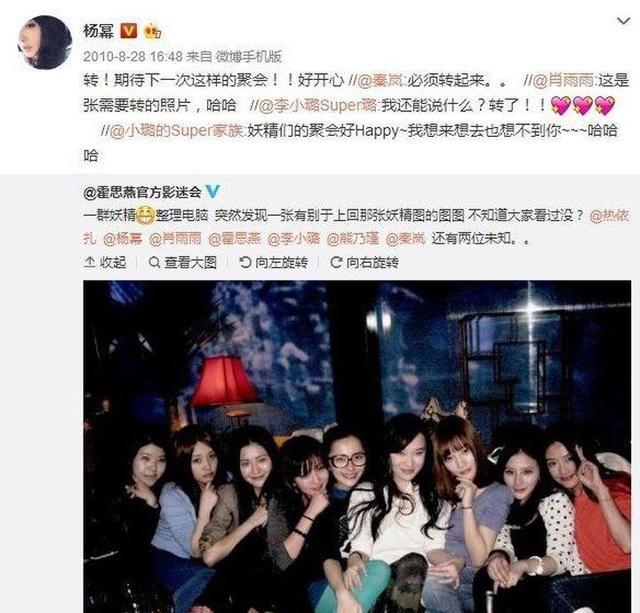Click the magnifier icon beside 查看大图
640x613 pixels.
tap(154, 262)
